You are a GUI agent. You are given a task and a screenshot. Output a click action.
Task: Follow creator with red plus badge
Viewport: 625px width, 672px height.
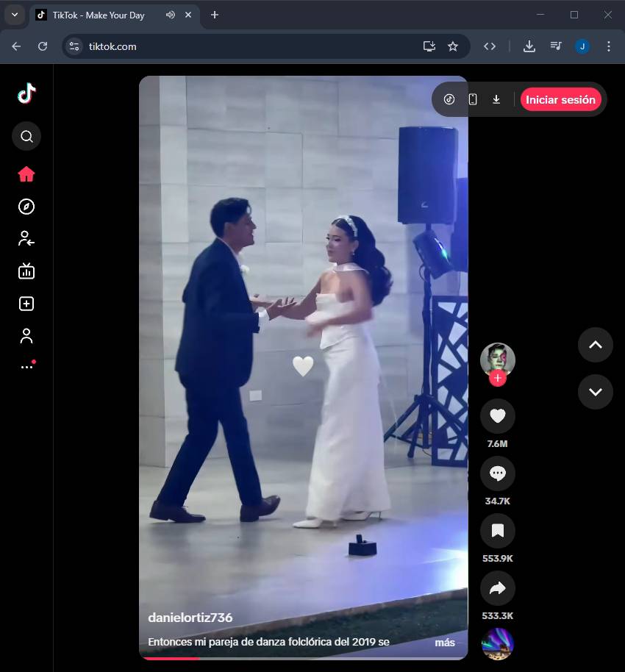pos(498,378)
